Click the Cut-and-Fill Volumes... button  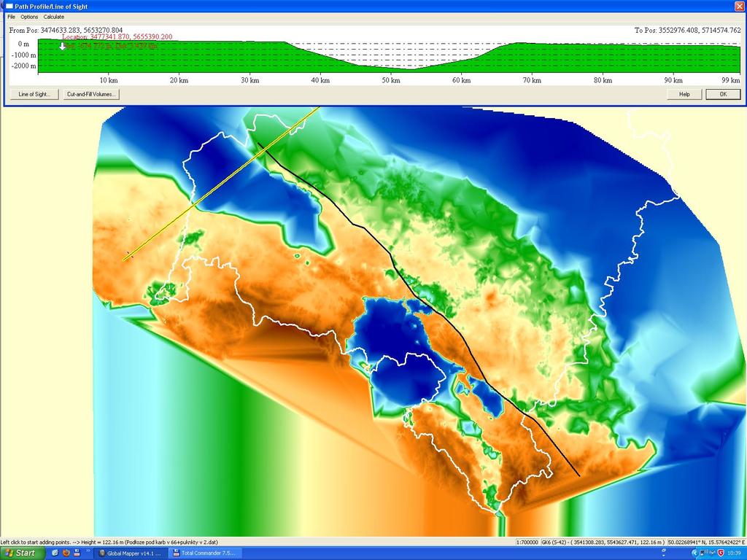(91, 94)
